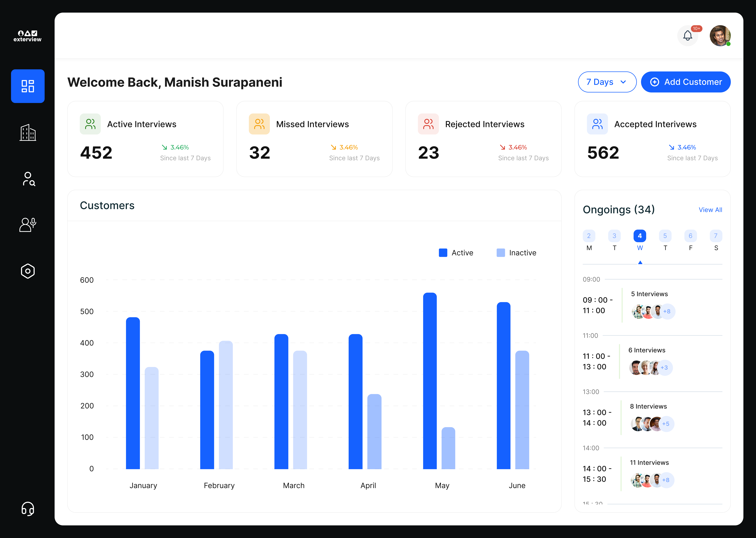Viewport: 756px width, 538px height.
Task: Click the orange Missed Interviews icon
Action: tap(259, 124)
